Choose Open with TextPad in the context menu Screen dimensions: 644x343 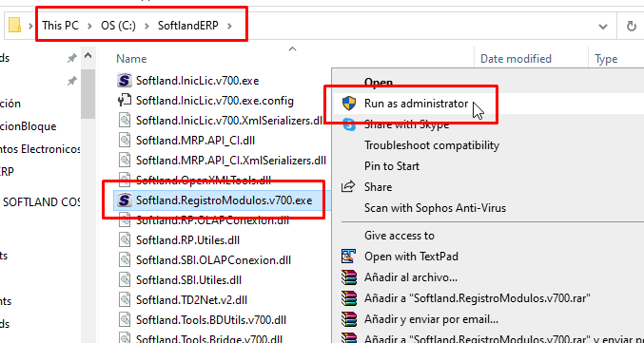411,257
